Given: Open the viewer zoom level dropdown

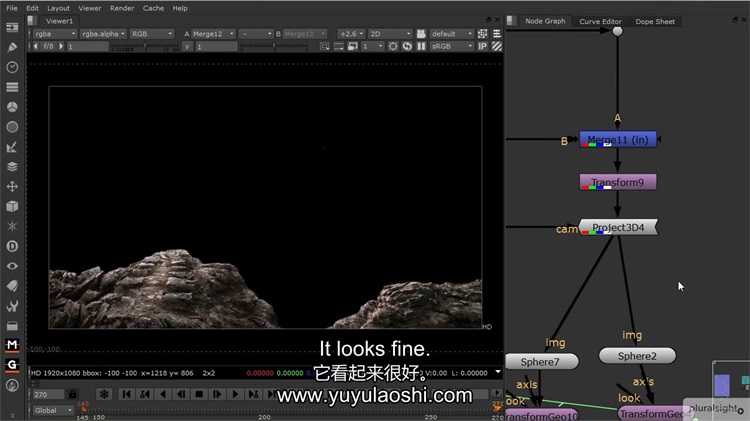Looking at the screenshot, I should [351, 34].
